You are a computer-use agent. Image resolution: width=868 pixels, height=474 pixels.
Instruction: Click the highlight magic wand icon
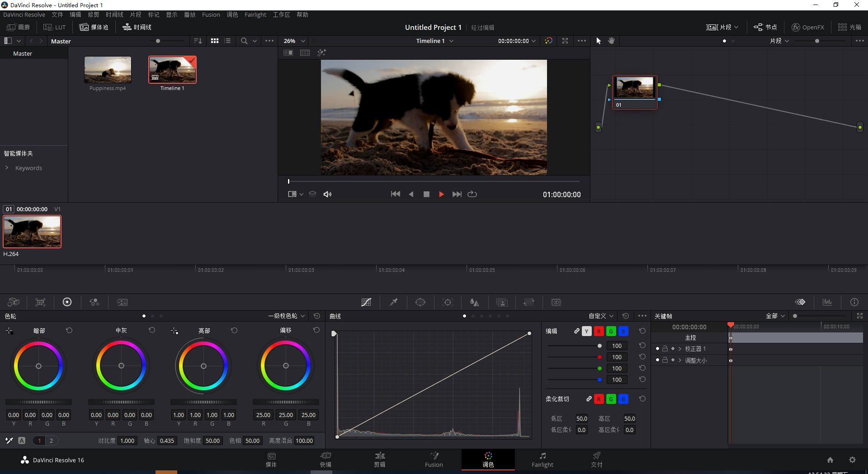[321, 53]
